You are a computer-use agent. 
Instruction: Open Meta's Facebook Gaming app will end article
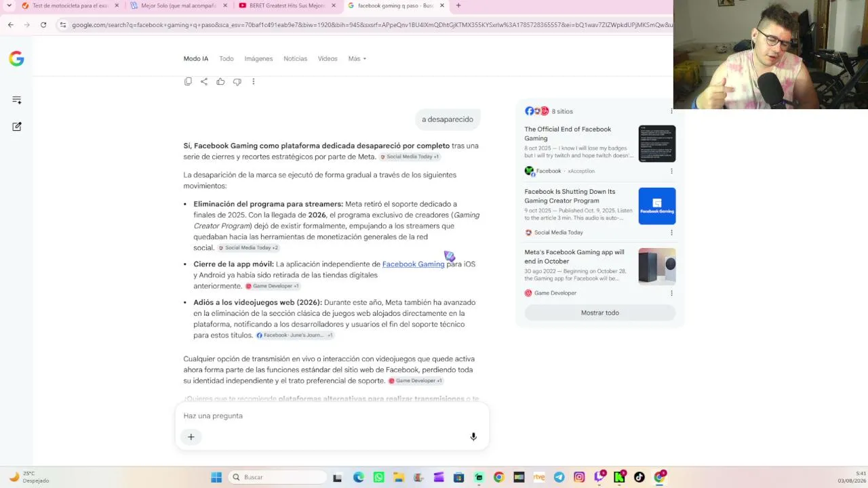[x=574, y=256]
